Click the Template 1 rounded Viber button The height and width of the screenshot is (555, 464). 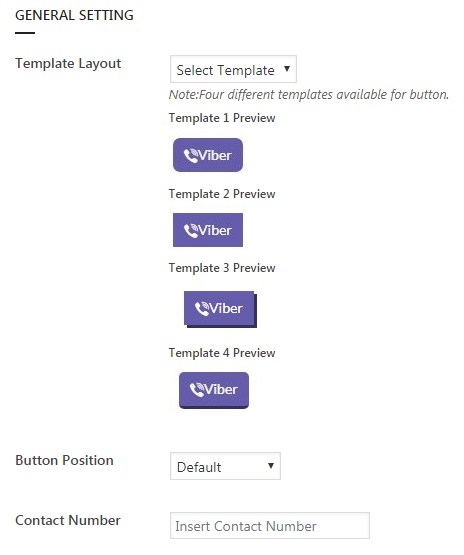[x=208, y=155]
